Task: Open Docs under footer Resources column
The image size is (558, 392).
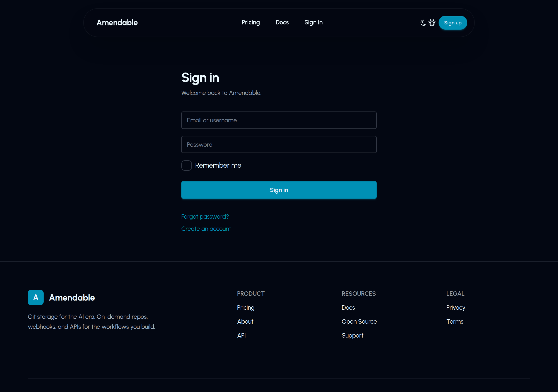Action: pos(348,308)
